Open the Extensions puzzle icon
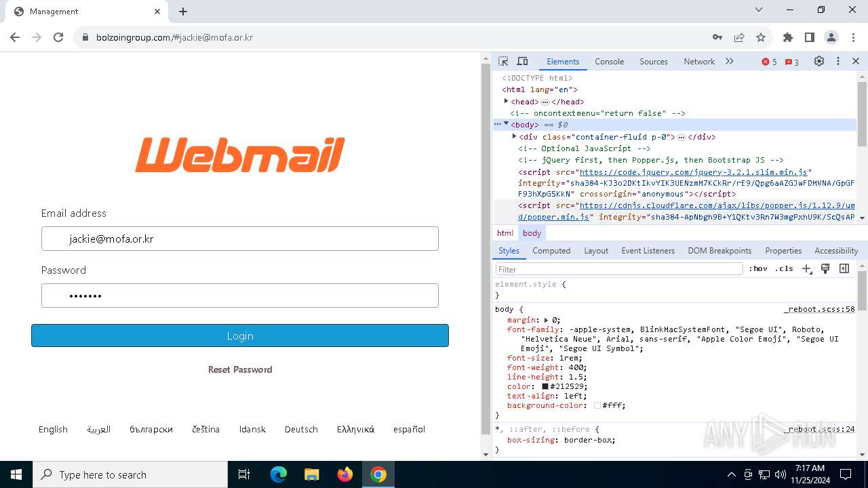This screenshot has width=868, height=488. 788,37
